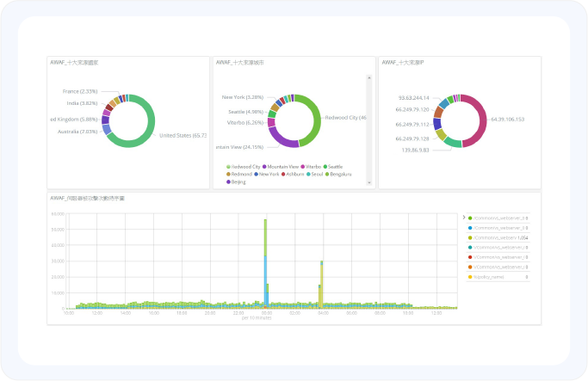Click the Seattle legend dot
This screenshot has width=588, height=381.
(326, 166)
